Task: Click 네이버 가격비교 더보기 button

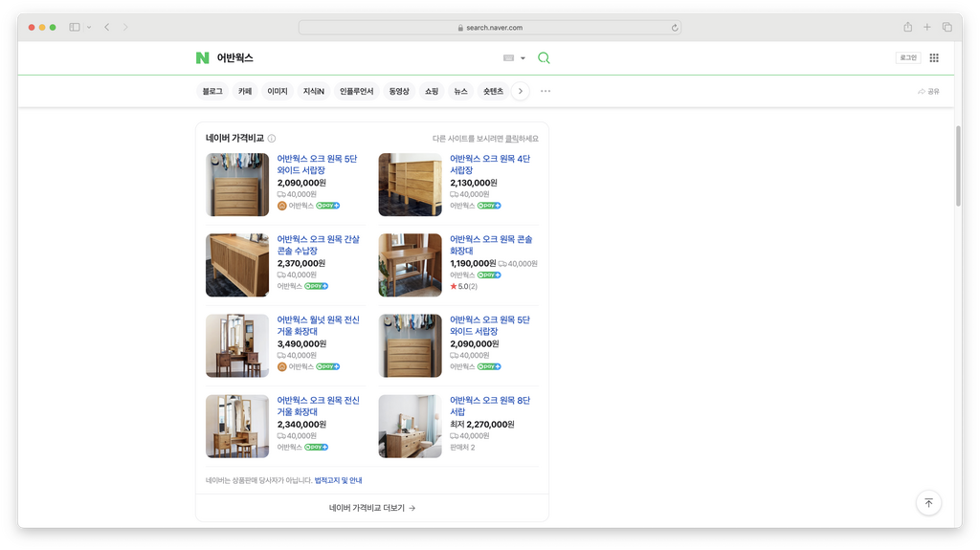Action: [x=372, y=508]
